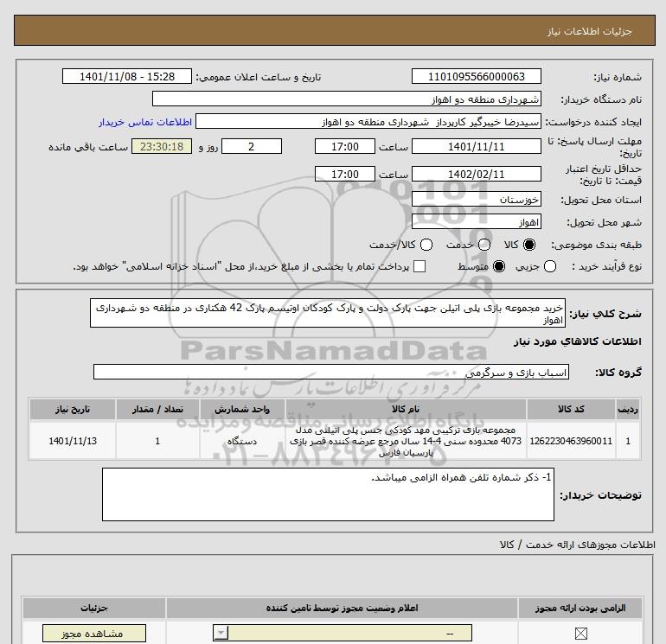Click the product code 1262230463960011 cell

571,441
